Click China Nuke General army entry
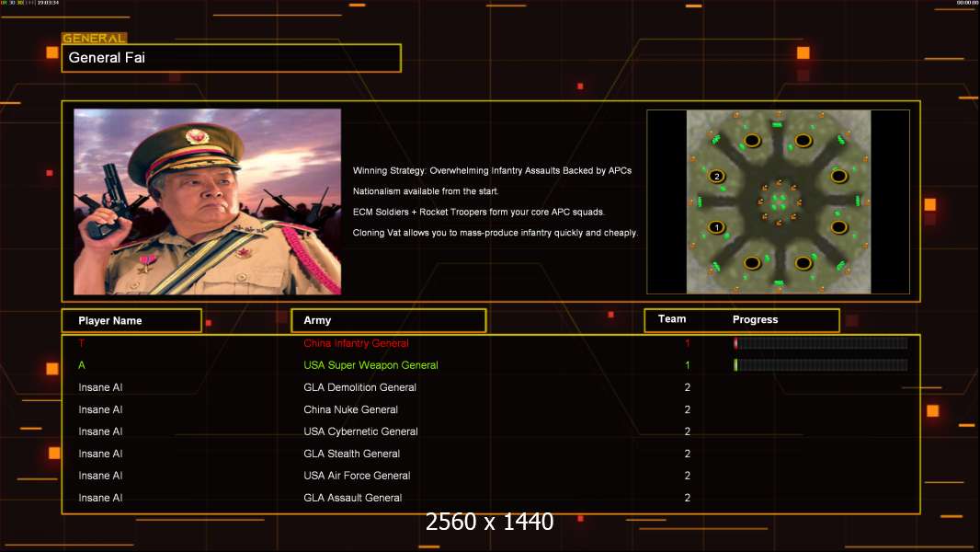Image resolution: width=980 pixels, height=552 pixels. click(x=350, y=409)
